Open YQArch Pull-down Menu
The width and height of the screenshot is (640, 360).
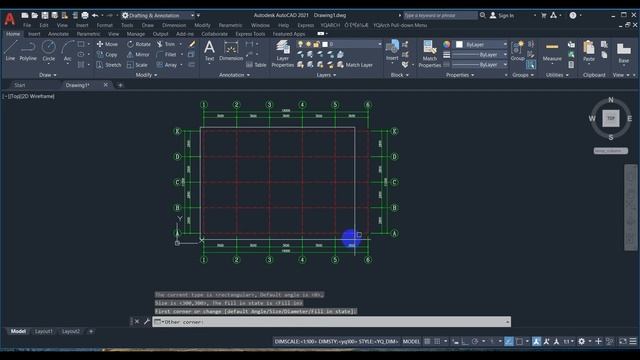400,25
